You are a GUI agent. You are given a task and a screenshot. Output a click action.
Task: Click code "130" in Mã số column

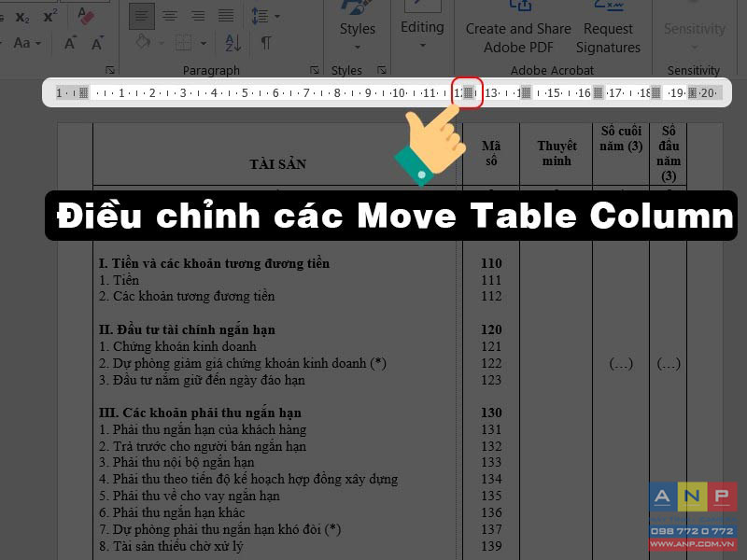pyautogui.click(x=491, y=413)
